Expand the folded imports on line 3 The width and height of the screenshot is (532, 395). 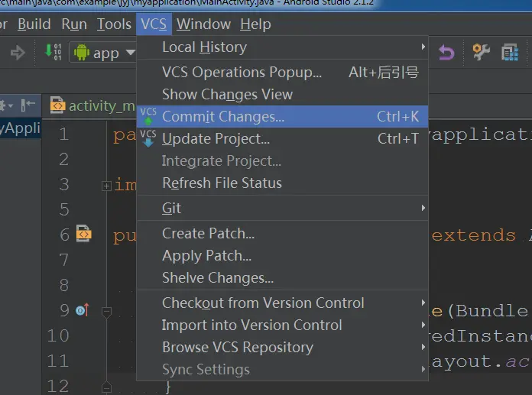tap(106, 186)
